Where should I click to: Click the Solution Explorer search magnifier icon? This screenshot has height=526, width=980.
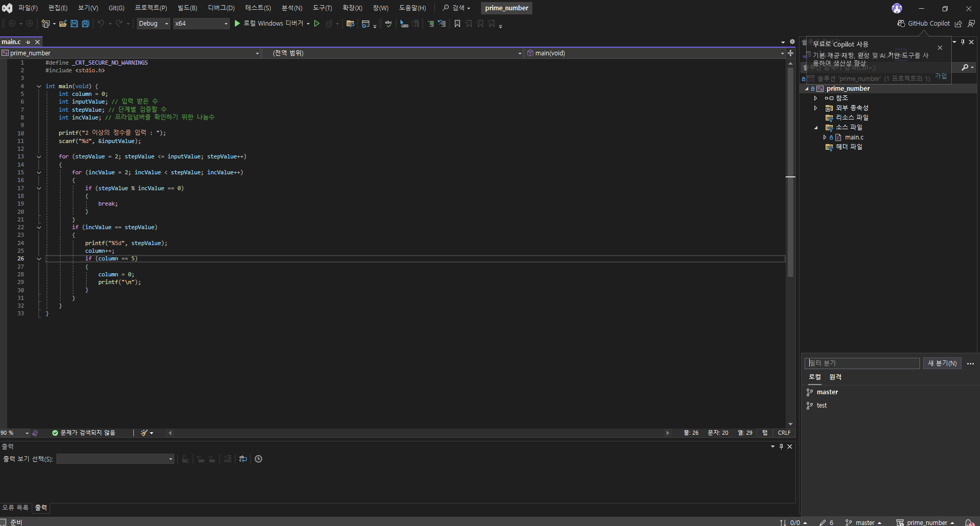click(x=965, y=67)
